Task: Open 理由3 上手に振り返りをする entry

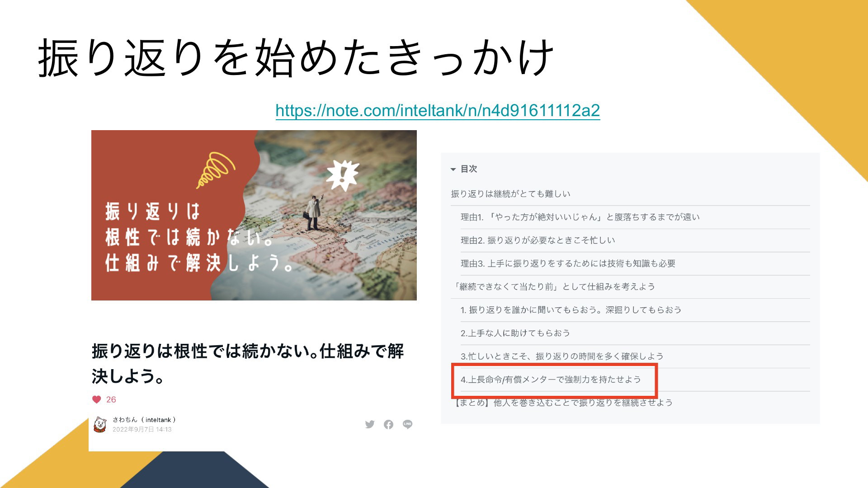Action: coord(568,263)
